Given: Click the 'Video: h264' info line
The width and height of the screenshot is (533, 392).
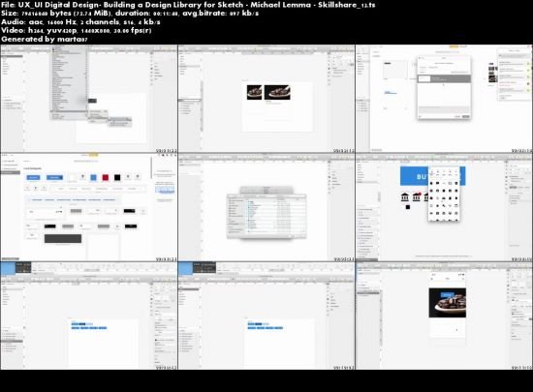Looking at the screenshot, I should click(x=77, y=31).
